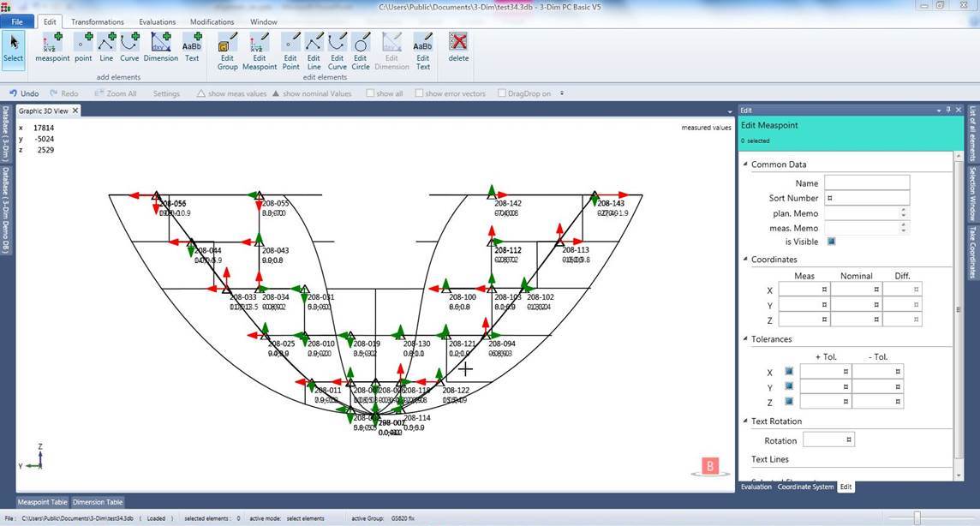
Task: Open the Edit Group tool
Action: point(227,51)
